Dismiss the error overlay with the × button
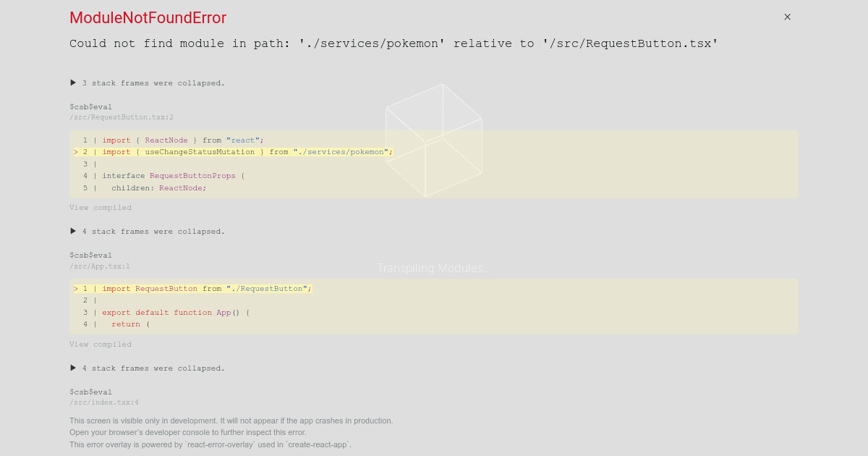The width and height of the screenshot is (868, 456). tap(787, 17)
